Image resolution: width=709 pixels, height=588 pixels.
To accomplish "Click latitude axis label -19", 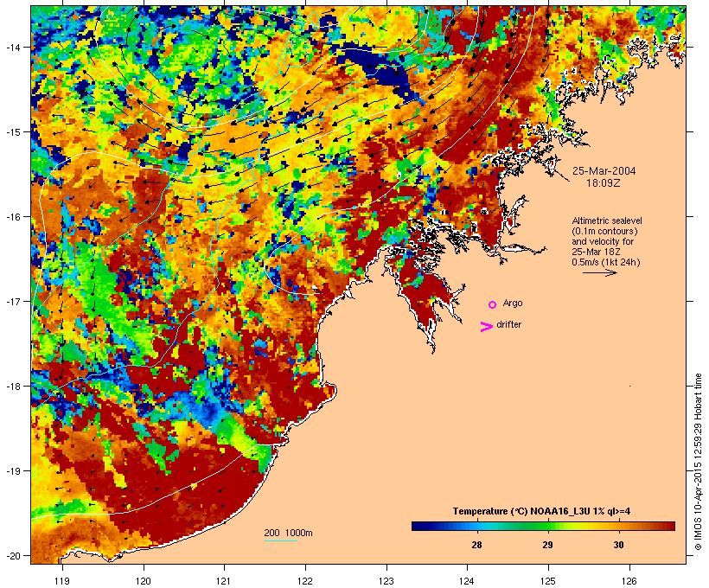I will pos(12,471).
